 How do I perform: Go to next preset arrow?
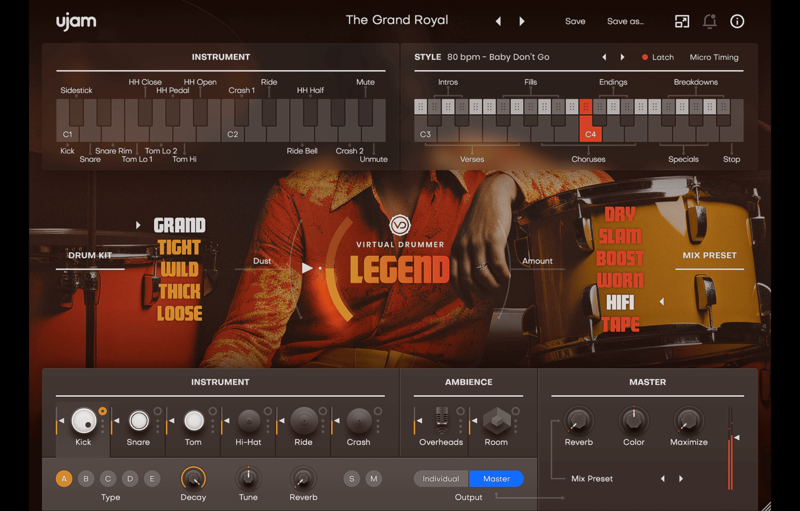[x=521, y=21]
